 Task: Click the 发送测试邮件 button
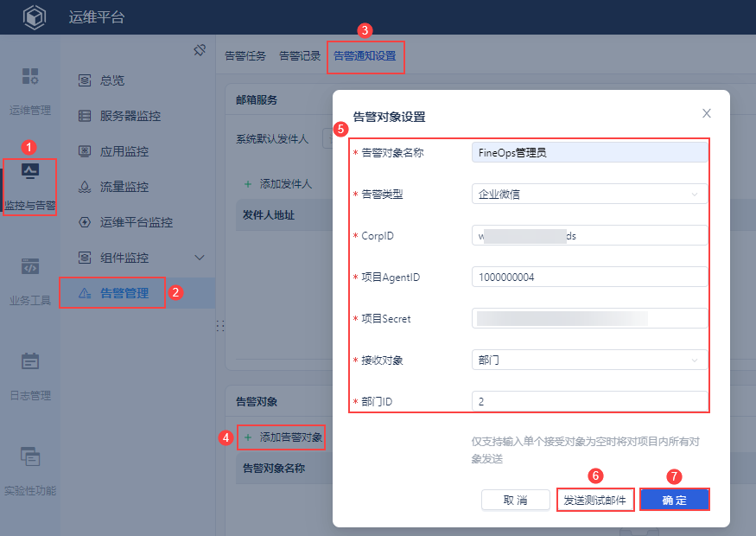595,500
